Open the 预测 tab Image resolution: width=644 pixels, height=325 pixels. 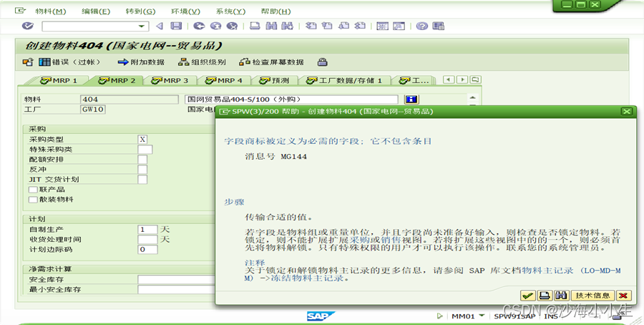pyautogui.click(x=274, y=80)
